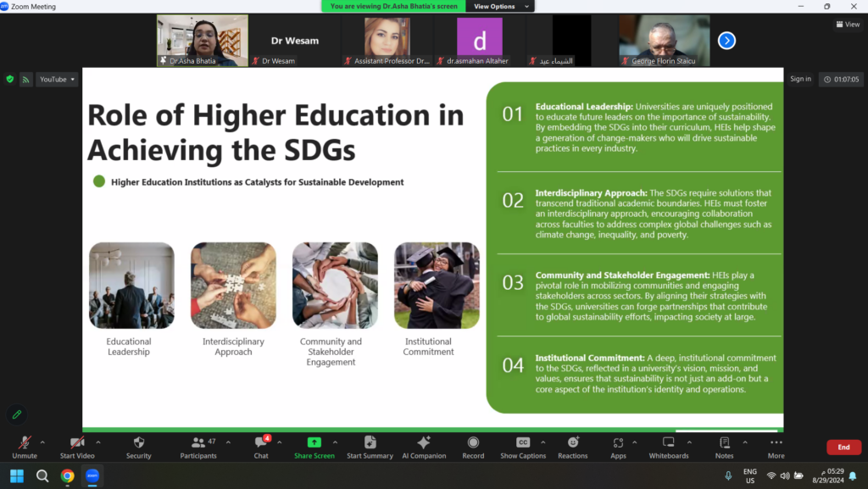Click the meeting timer display
The image size is (868, 489).
pyautogui.click(x=841, y=79)
